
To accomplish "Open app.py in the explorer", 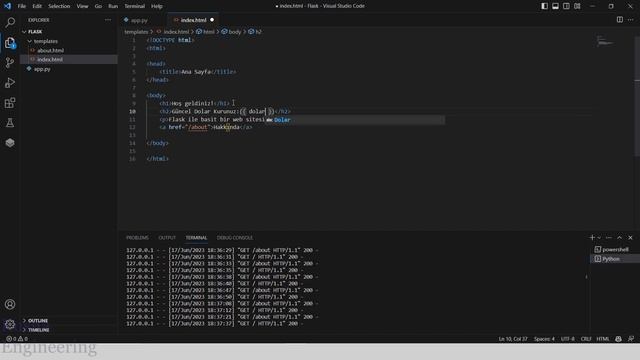I will tap(69, 69).
